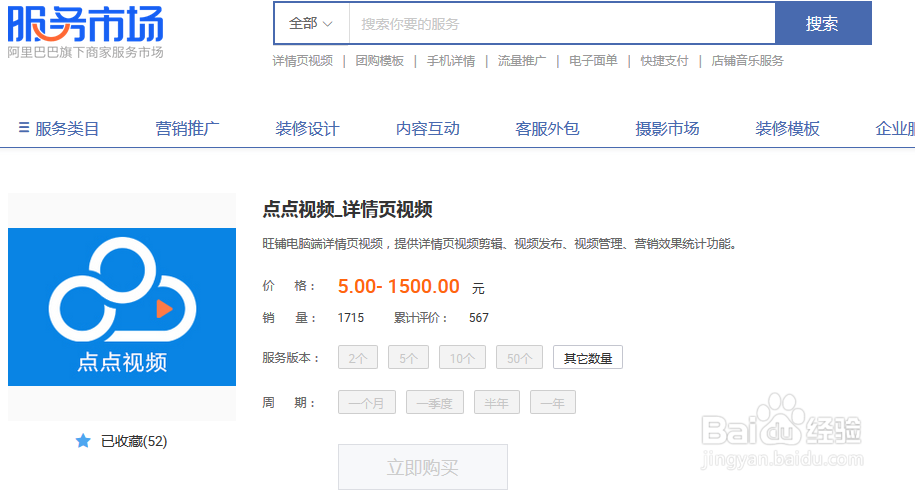
Task: Click the 立即购买 button
Action: click(422, 467)
